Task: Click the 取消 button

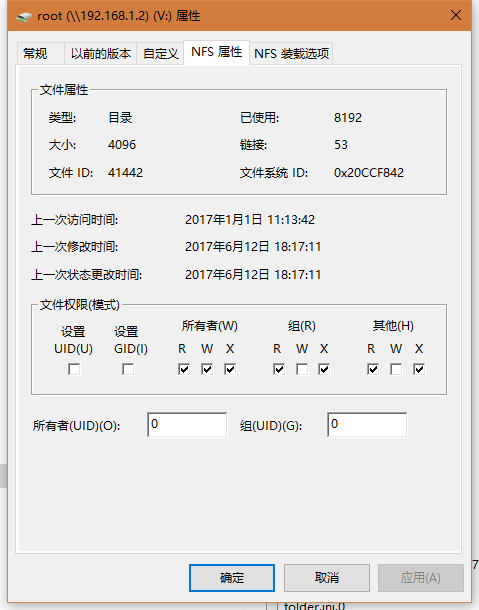Action: tap(327, 578)
